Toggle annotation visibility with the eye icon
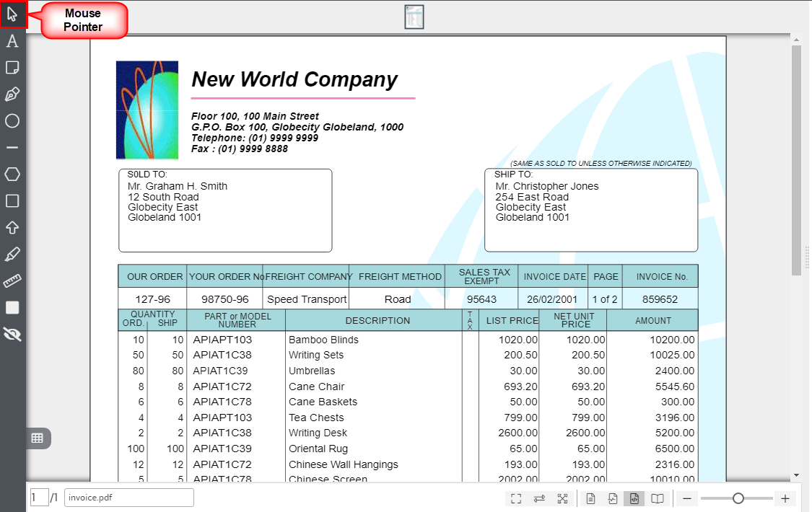812x512 pixels. (12, 334)
